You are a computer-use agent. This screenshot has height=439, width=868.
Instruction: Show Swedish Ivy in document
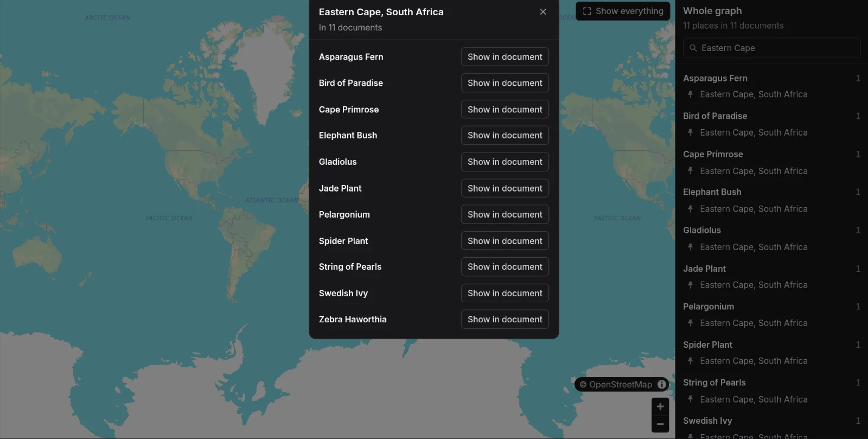pyautogui.click(x=505, y=293)
